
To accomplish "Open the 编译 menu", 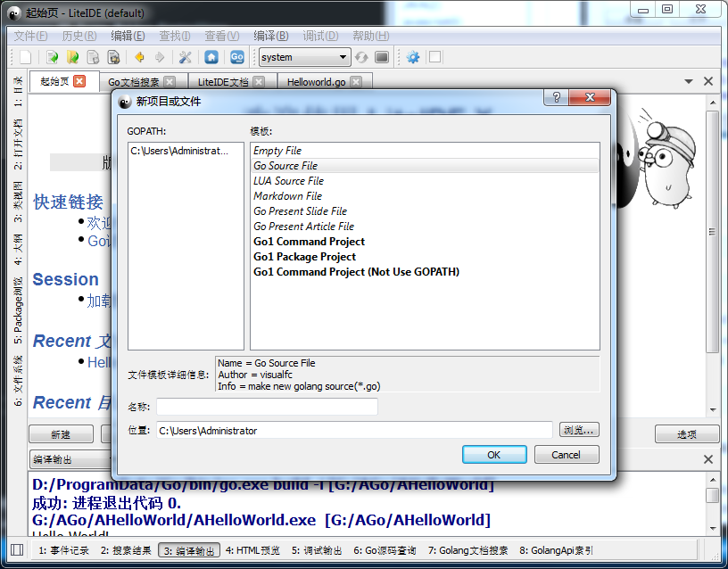I will [270, 36].
